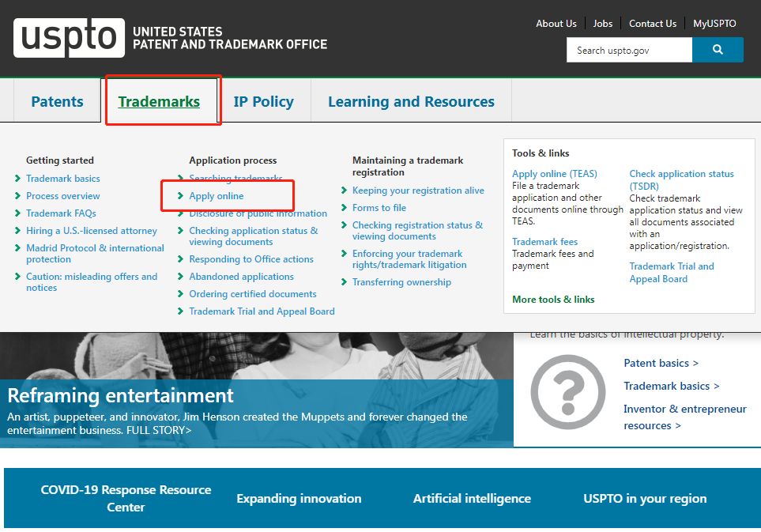Follow the More tools & links link
This screenshot has height=532, width=761.
pyautogui.click(x=553, y=300)
